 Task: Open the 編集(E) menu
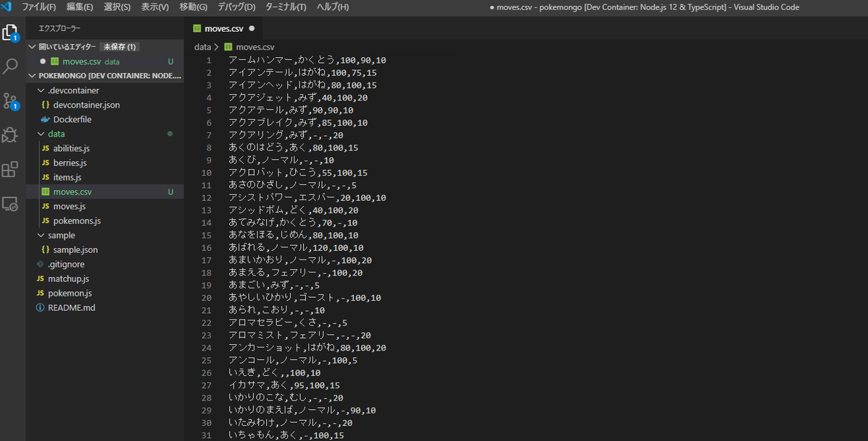click(80, 7)
